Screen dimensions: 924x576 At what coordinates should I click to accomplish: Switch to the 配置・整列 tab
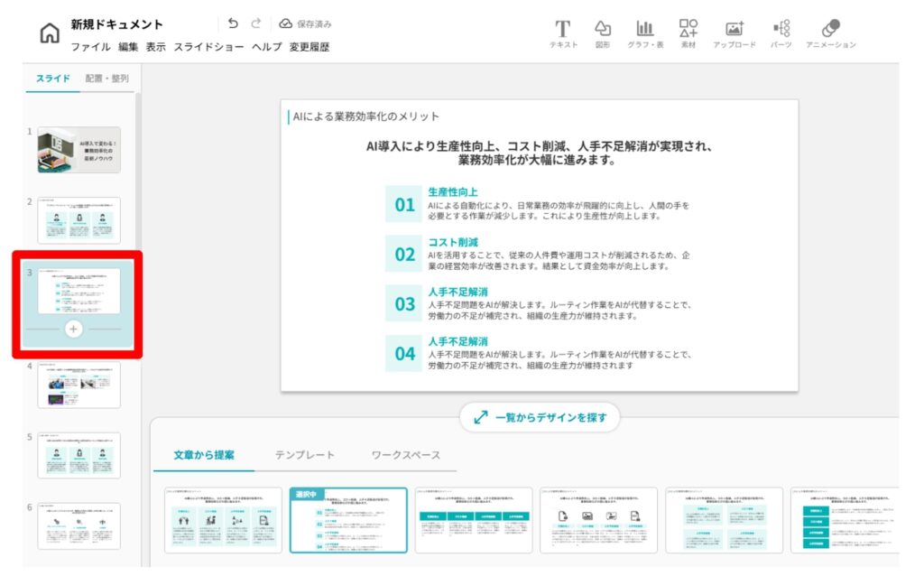(107, 79)
